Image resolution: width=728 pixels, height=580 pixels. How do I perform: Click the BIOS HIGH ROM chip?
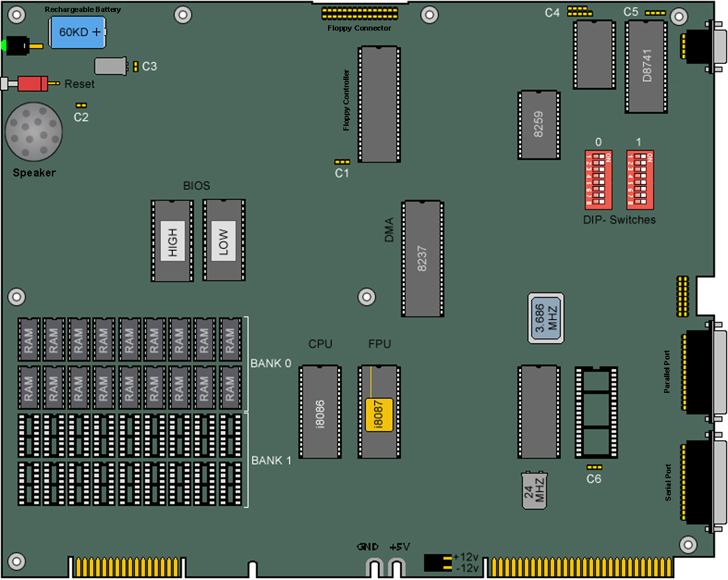point(172,240)
